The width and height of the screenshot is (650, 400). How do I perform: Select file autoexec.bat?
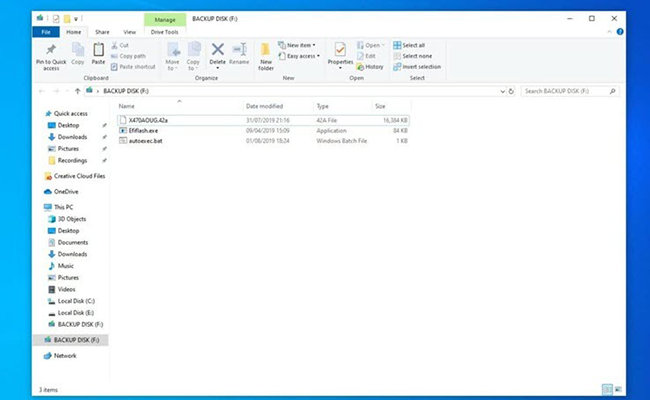click(264, 141)
